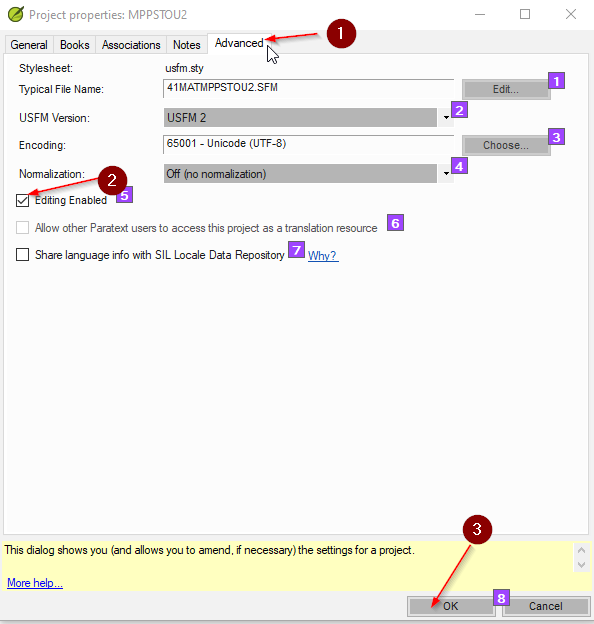Click the scroll down arrow in help panel
Screen dimensions: 594x624
click(x=581, y=565)
